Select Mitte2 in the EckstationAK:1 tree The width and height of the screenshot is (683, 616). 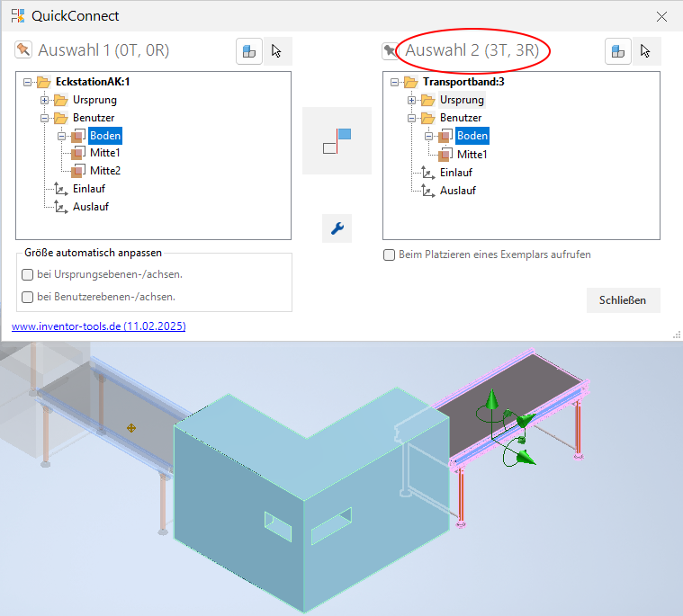point(105,171)
